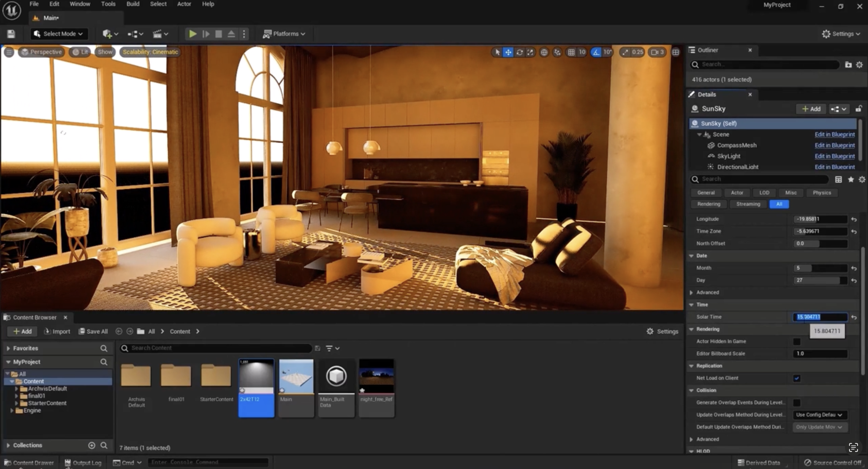The height and width of the screenshot is (469, 868).
Task: Select the translate (move) gizmo tool
Action: pyautogui.click(x=508, y=52)
